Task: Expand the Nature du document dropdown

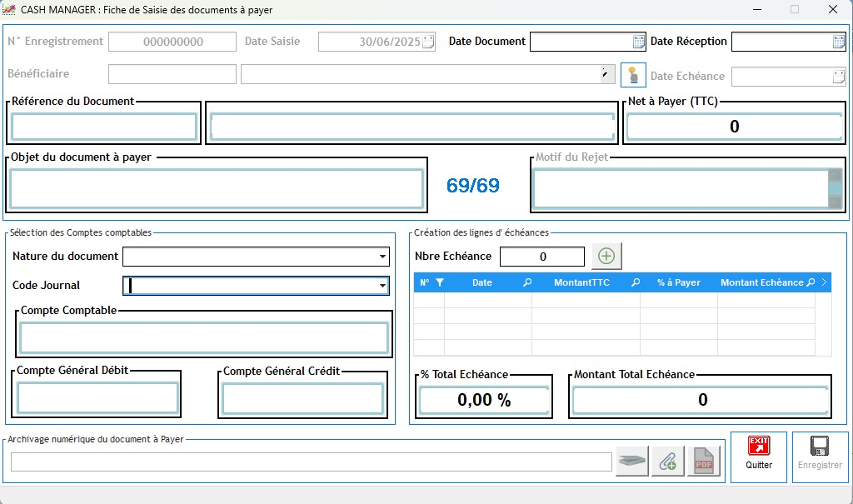Action: [x=382, y=257]
